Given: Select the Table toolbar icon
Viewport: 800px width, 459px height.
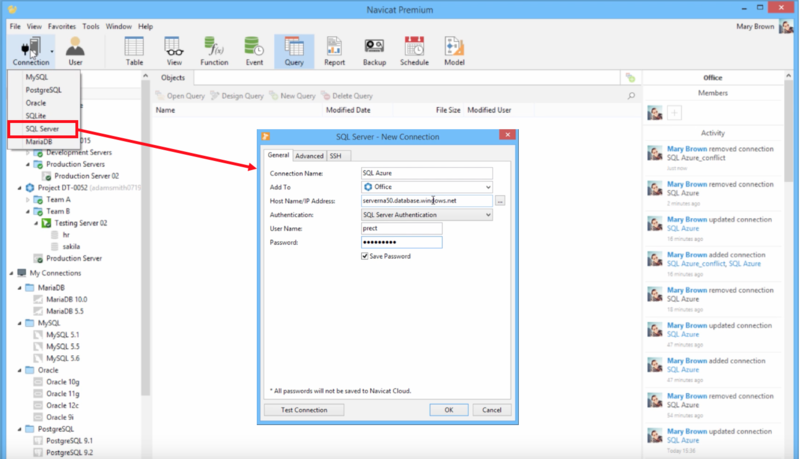Looking at the screenshot, I should pos(134,51).
